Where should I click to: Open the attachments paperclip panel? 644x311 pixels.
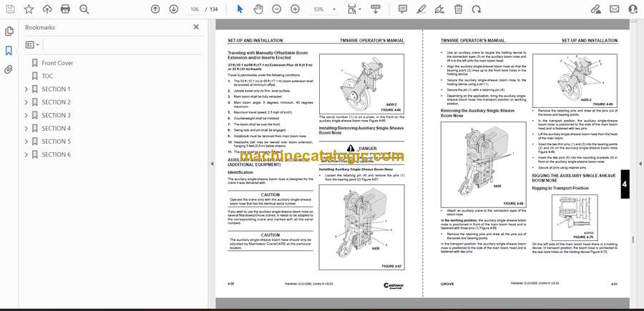9,69
